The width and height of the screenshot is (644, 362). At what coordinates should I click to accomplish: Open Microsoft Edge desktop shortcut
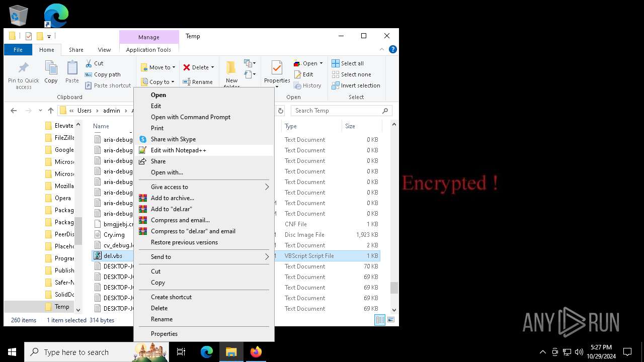point(56,16)
